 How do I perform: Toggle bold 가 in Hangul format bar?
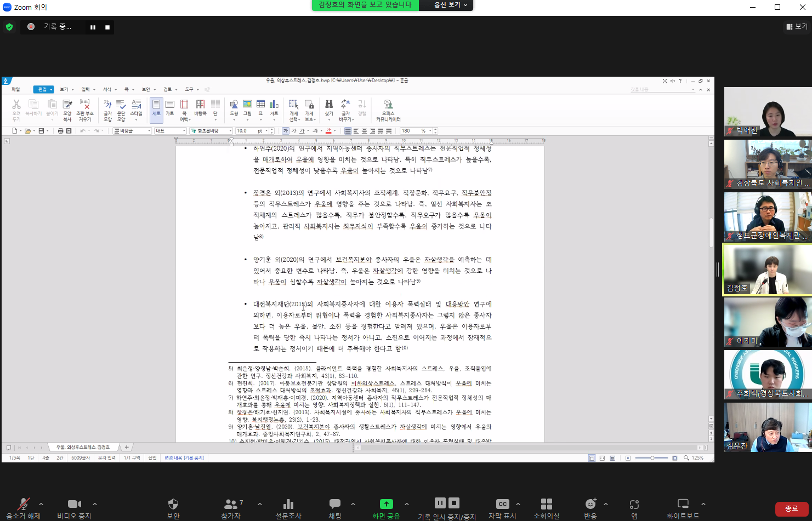(286, 131)
